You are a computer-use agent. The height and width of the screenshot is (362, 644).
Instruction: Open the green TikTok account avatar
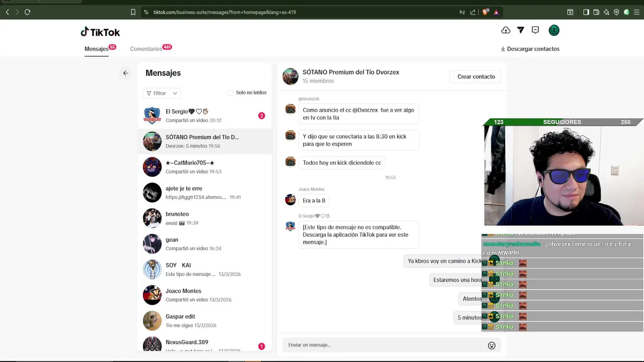pos(554,30)
